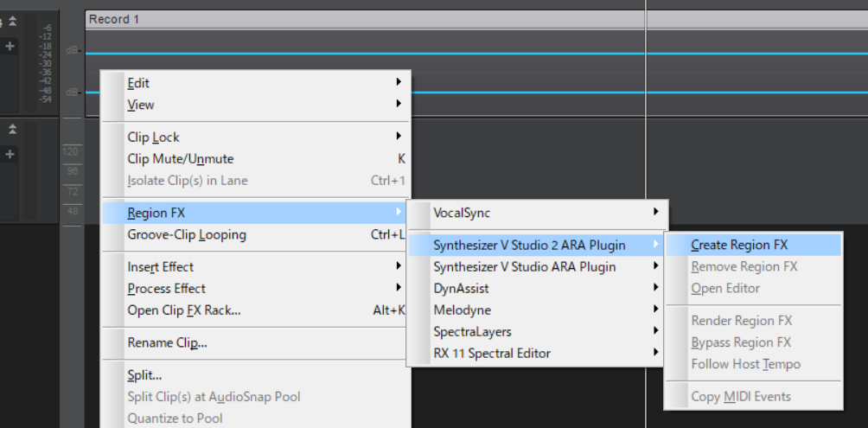Click the Record 1 clip header
The image size is (868, 428).
[x=476, y=19]
